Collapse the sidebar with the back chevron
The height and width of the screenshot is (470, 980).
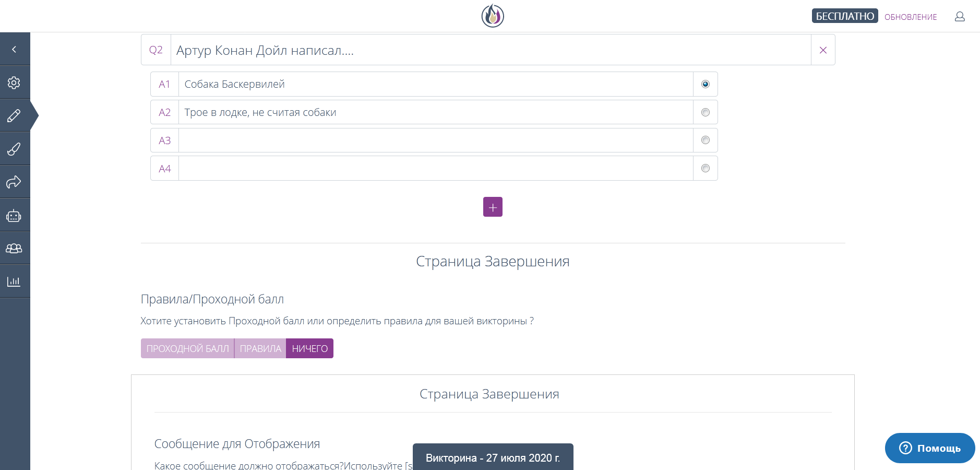pos(15,49)
